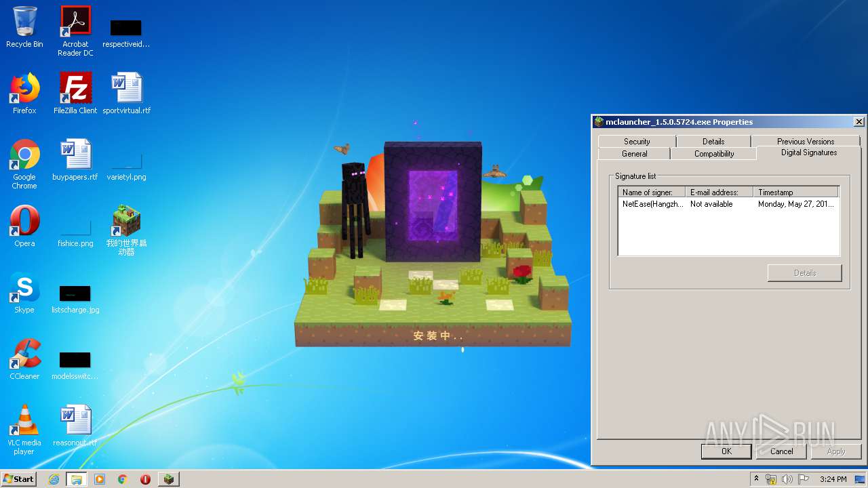Image resolution: width=868 pixels, height=488 pixels.
Task: Open volume tray icon
Action: tap(787, 479)
